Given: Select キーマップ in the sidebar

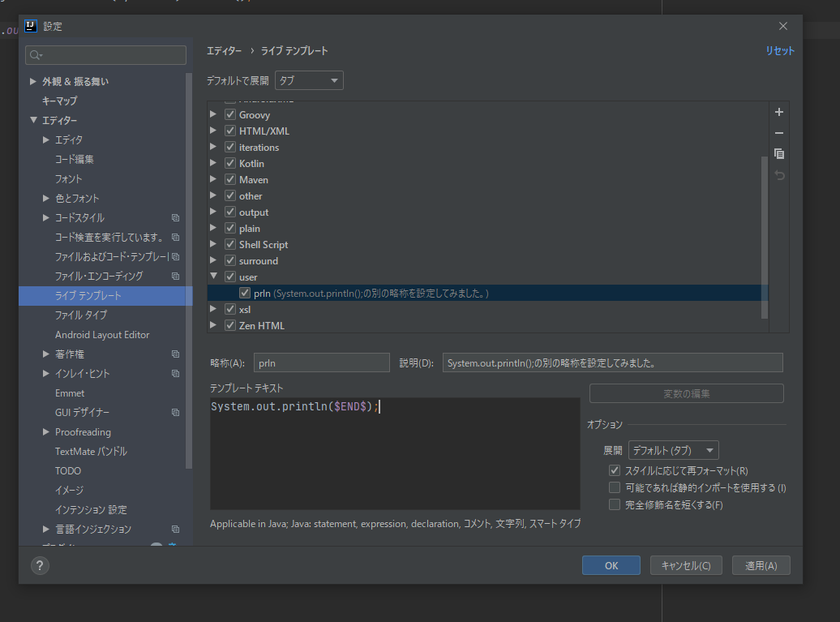Looking at the screenshot, I should click(x=59, y=101).
